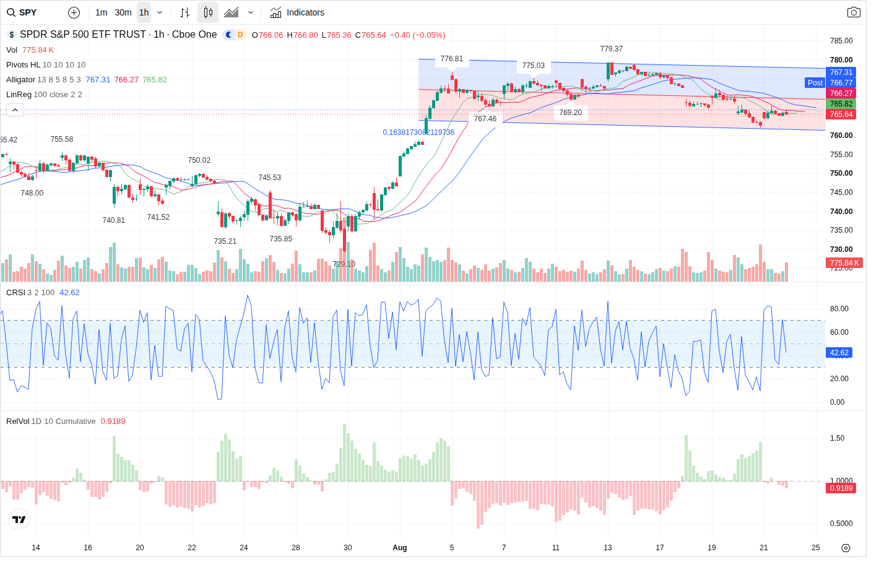Select the Candles chart style icon
The image size is (879, 588).
pyautogui.click(x=208, y=12)
